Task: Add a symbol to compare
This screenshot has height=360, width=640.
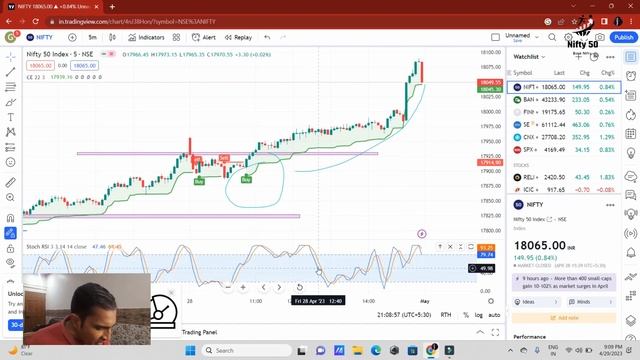Action: click(x=72, y=37)
